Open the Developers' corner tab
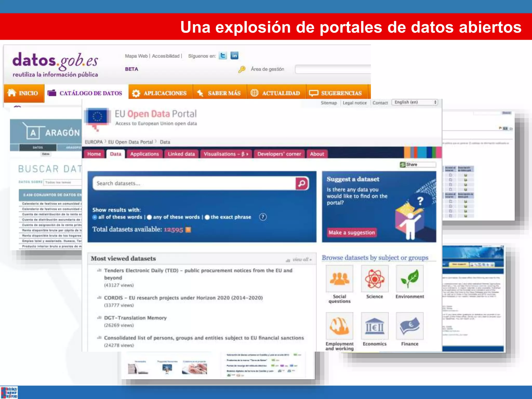 point(279,154)
